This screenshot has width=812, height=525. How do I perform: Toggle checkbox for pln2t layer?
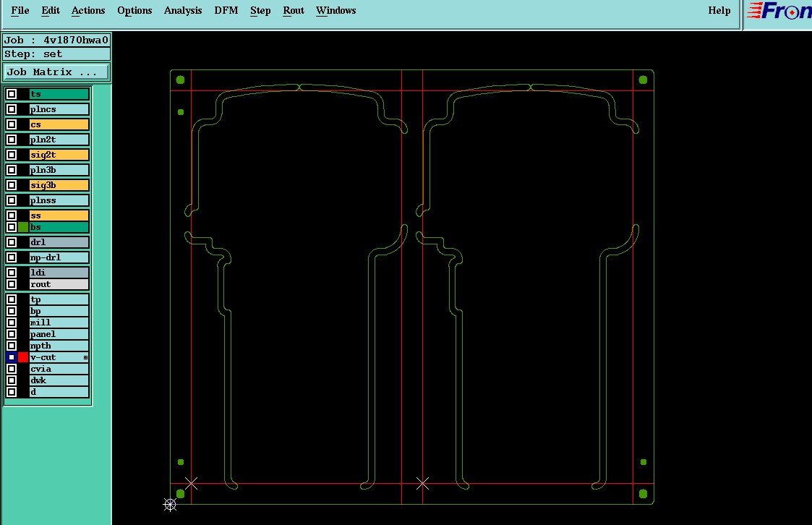coord(12,140)
